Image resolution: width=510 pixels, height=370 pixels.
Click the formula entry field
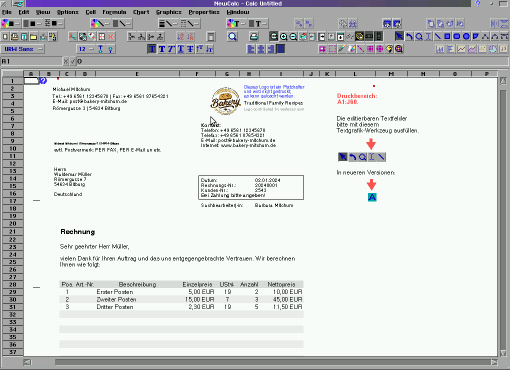292,61
